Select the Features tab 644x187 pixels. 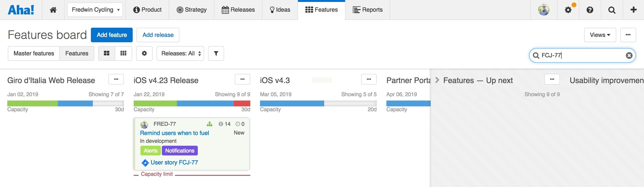click(321, 10)
